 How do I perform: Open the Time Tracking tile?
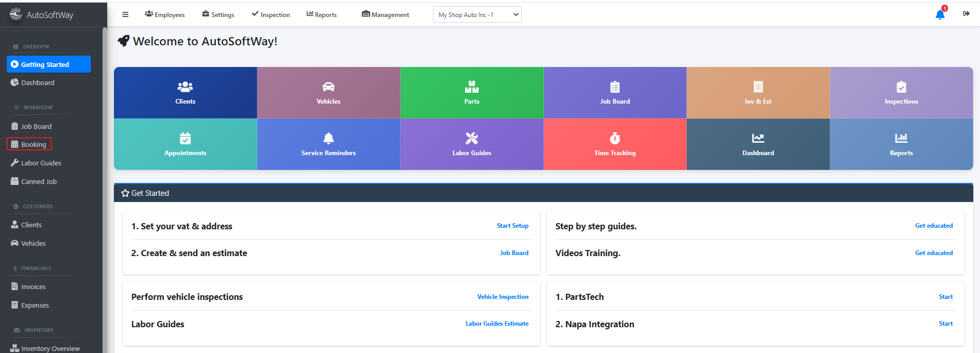click(614, 144)
